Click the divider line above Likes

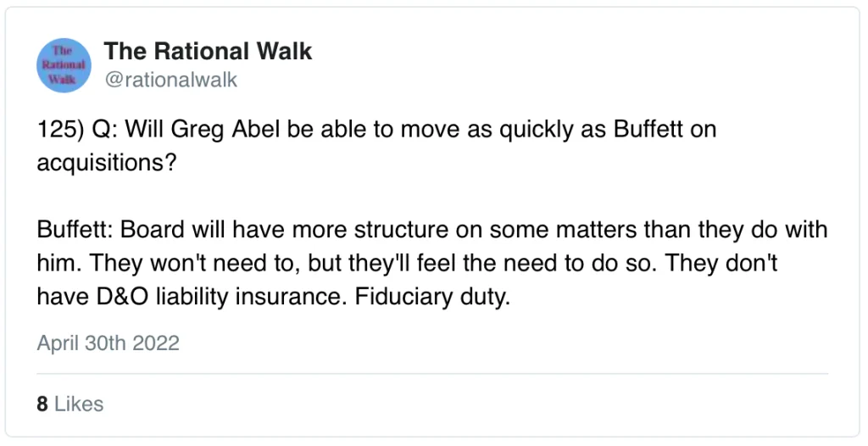(x=433, y=373)
